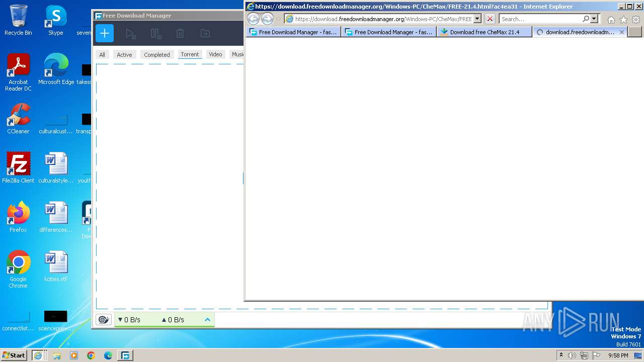Select the differences document on desktop
The height and width of the screenshot is (362, 644).
pos(56,217)
